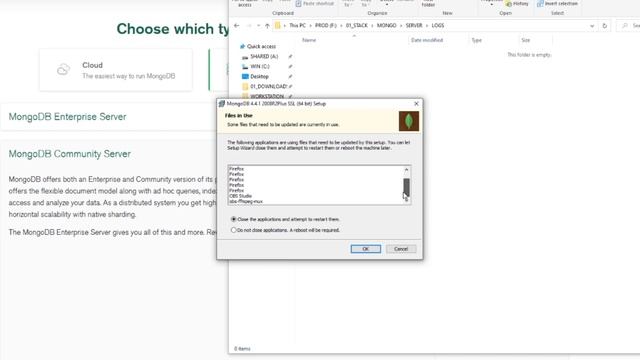640x360 pixels.
Task: Click the folder icon in the address bar
Action: 278,25
